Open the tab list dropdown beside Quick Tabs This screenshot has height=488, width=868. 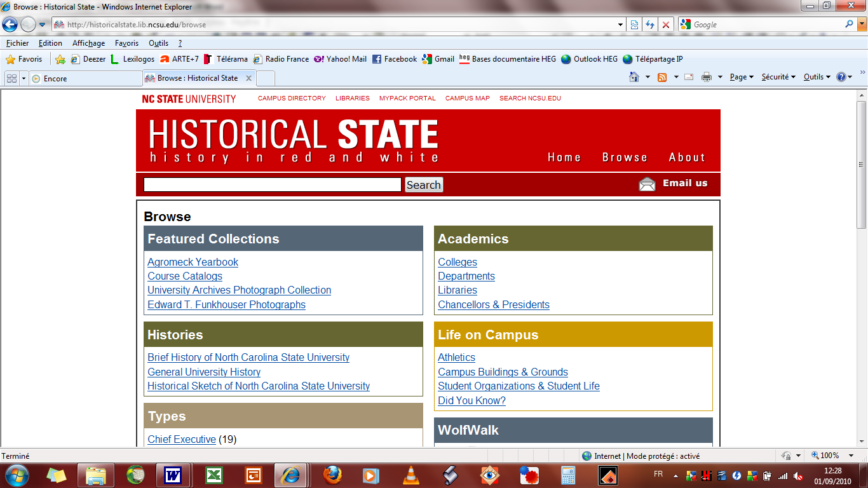tap(24, 78)
